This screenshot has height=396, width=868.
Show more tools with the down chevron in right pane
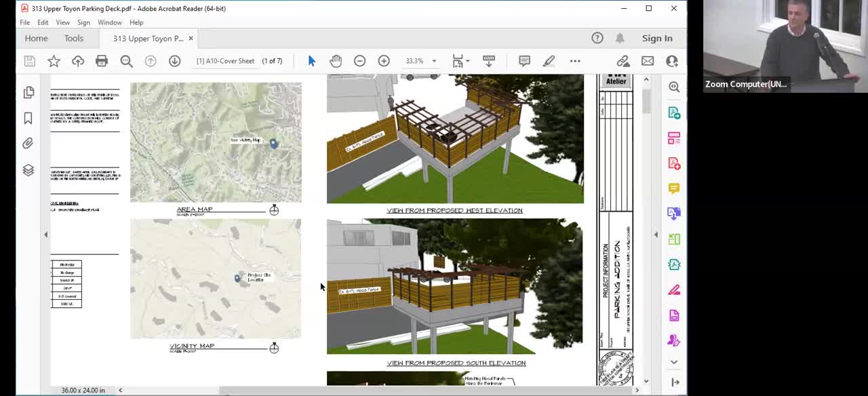[674, 362]
